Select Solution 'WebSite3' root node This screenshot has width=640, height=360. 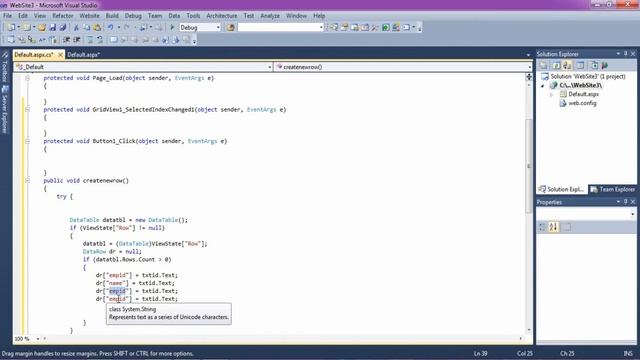pos(587,76)
